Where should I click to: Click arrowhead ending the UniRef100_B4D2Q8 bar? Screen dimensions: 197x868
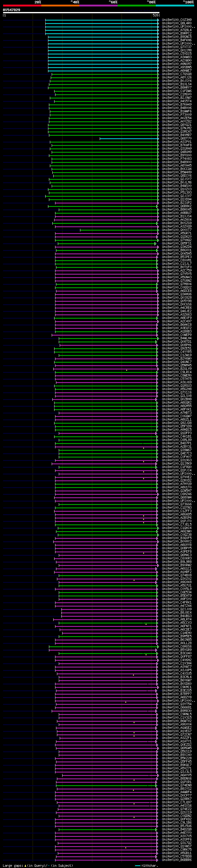pos(156,830)
